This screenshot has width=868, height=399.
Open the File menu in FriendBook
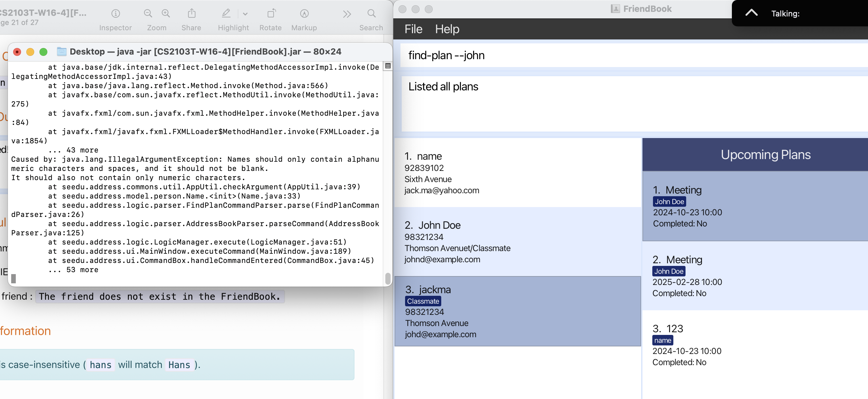pos(413,29)
